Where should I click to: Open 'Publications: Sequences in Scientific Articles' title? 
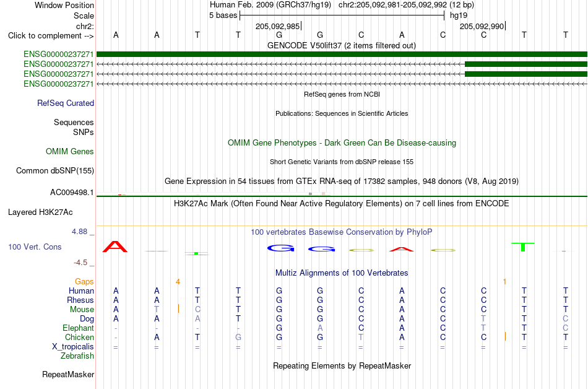[x=342, y=113]
